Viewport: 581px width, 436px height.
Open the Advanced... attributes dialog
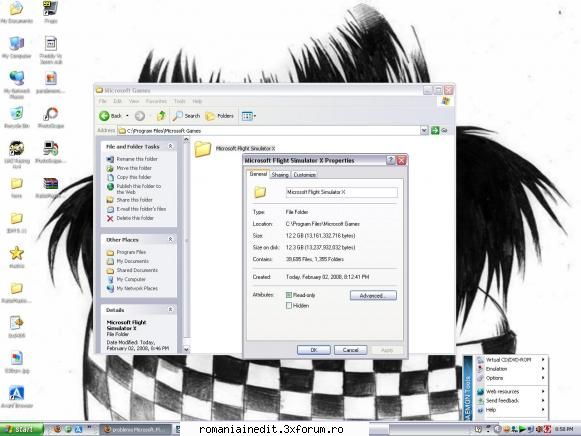pyautogui.click(x=373, y=295)
